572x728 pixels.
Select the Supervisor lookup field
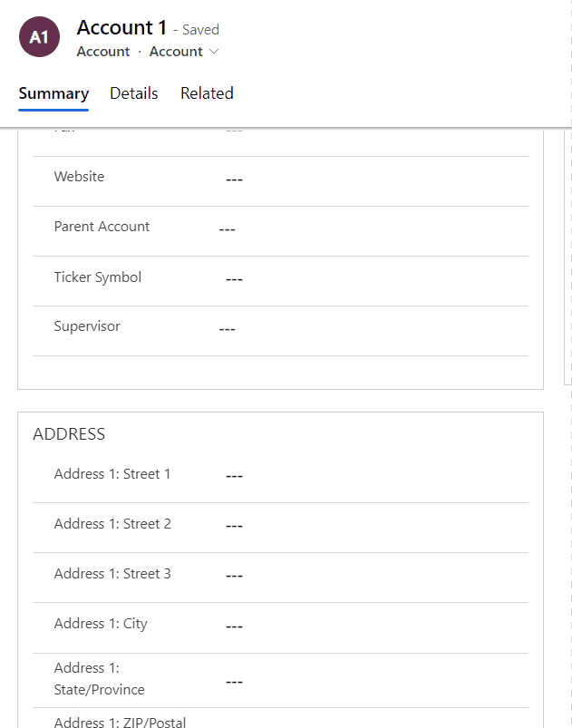(227, 329)
